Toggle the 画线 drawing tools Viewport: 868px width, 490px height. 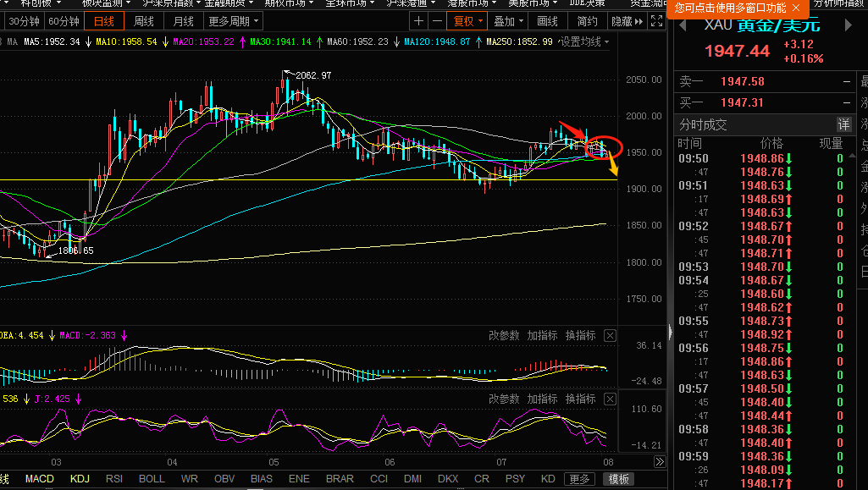[x=548, y=21]
